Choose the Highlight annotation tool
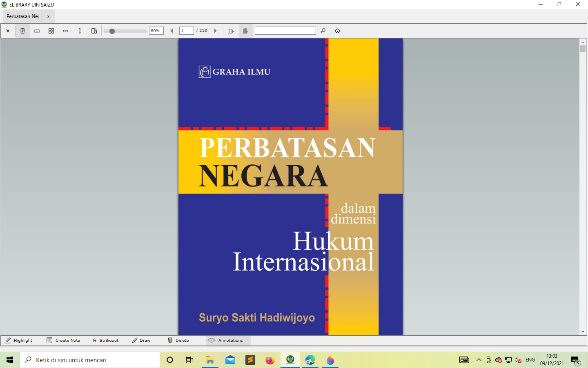 19,340
